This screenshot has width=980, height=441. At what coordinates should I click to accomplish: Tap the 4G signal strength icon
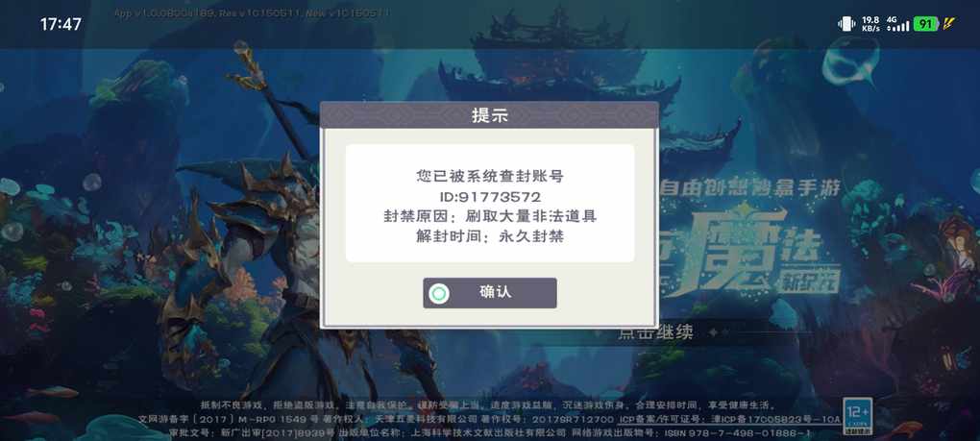pos(898,24)
